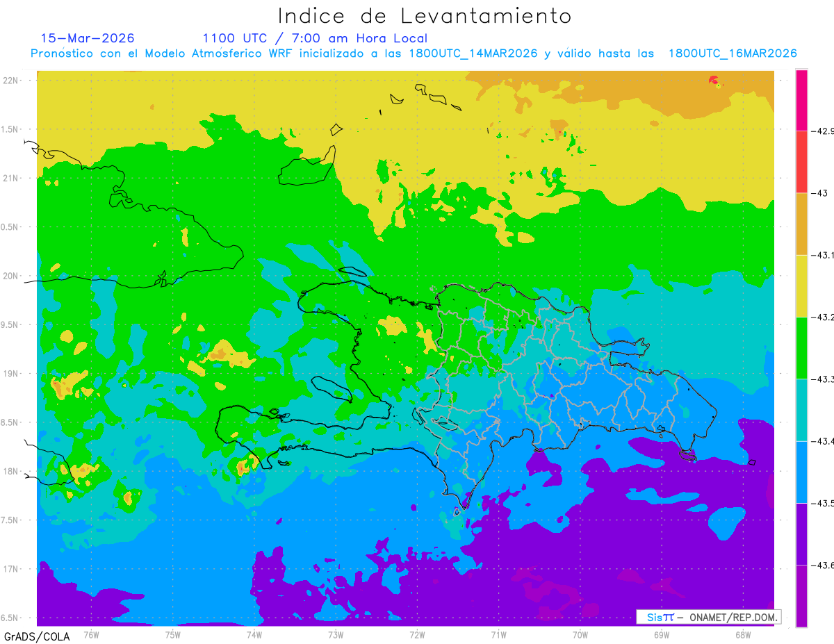This screenshot has height=644, width=834.
Task: Click the "70W" longitude label
Action: point(580,635)
